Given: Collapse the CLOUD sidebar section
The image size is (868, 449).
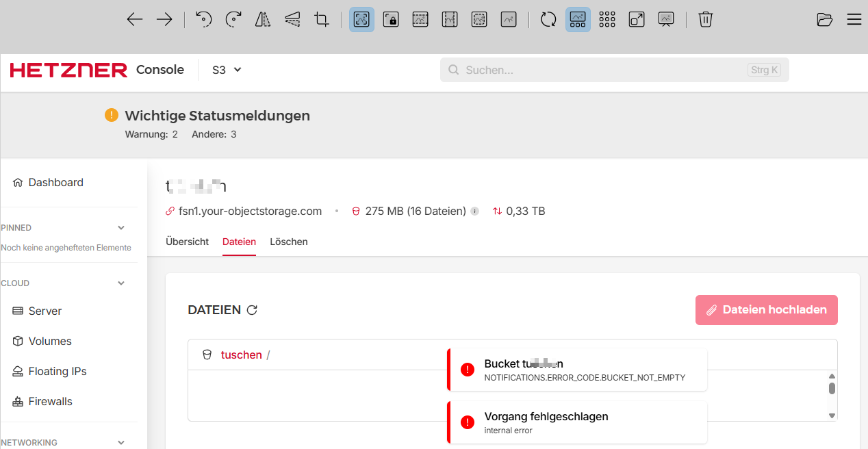Looking at the screenshot, I should tap(121, 283).
